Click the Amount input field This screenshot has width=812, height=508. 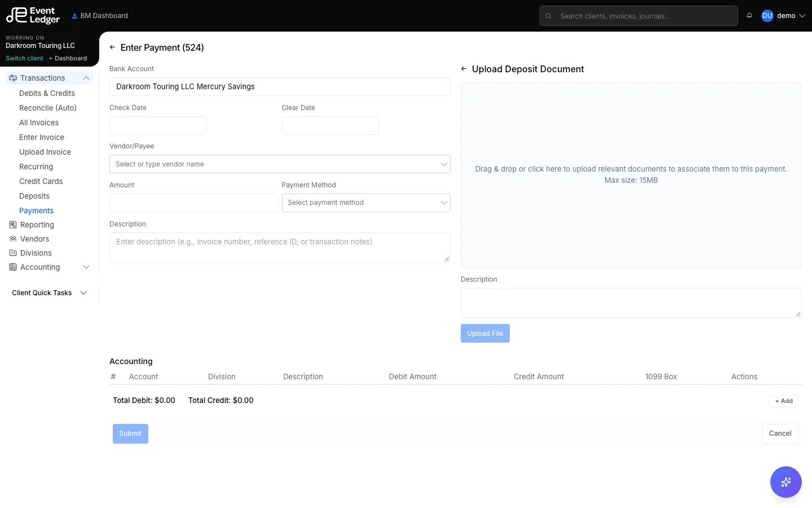(194, 203)
